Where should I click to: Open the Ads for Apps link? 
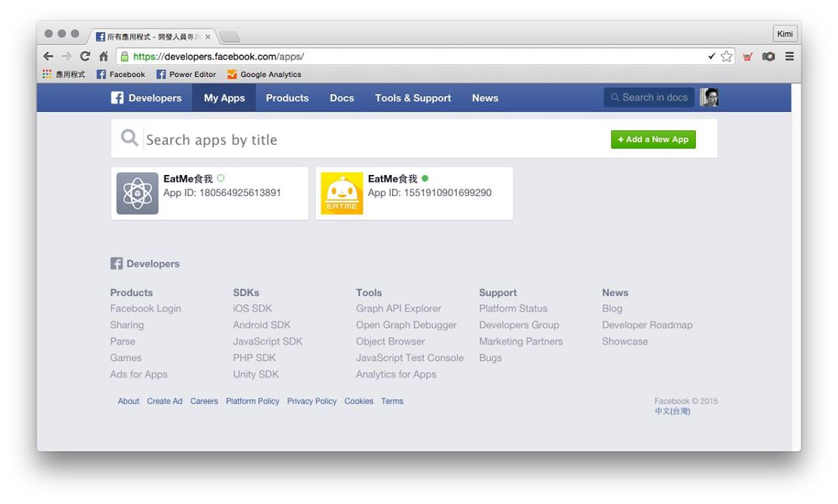point(139,374)
